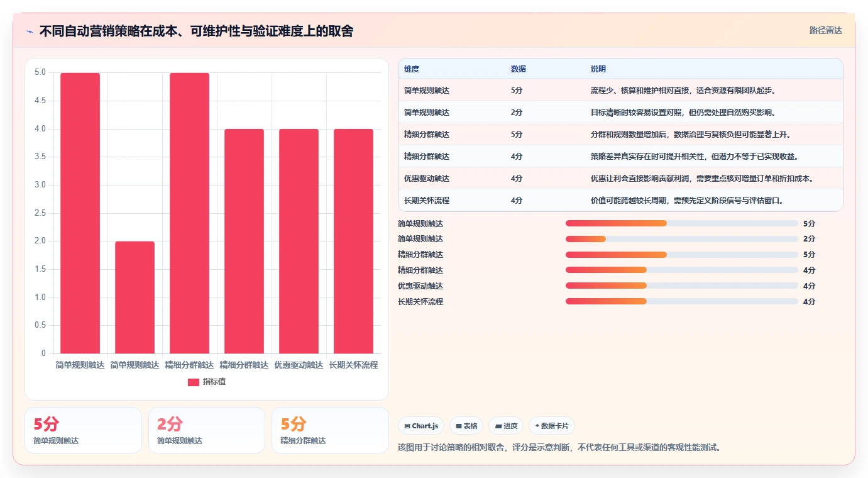Open the red 5分 简单规则触达 stat card
The height and width of the screenshot is (478, 868).
(x=84, y=430)
